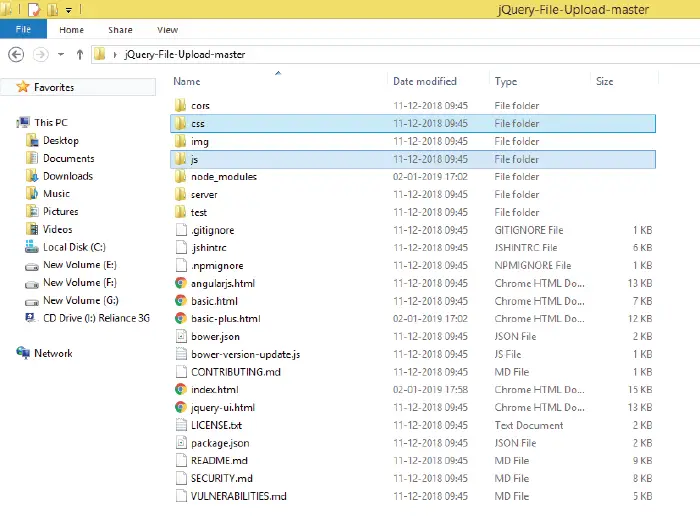Select the node_modules folder icon
Screen dimensions: 700x516
[180, 176]
